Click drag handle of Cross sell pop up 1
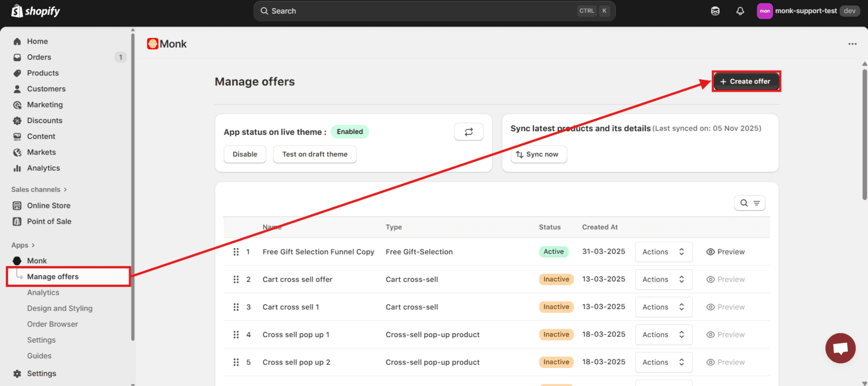The height and width of the screenshot is (386, 868). (236, 335)
